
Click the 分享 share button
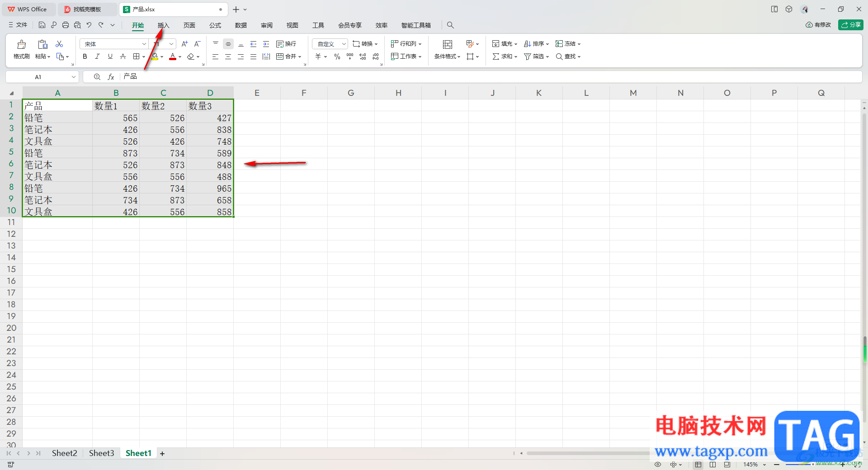pyautogui.click(x=851, y=25)
